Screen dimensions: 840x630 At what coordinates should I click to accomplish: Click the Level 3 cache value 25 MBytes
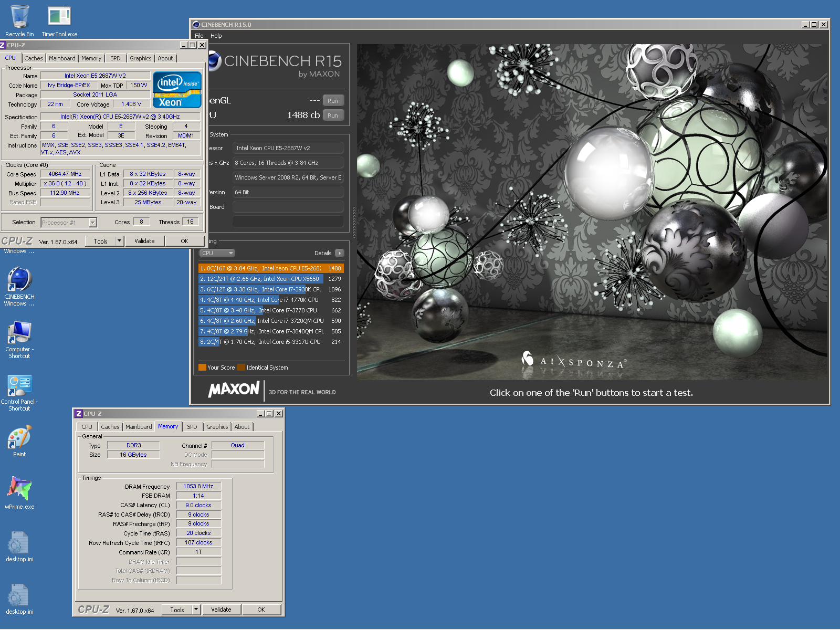(148, 203)
